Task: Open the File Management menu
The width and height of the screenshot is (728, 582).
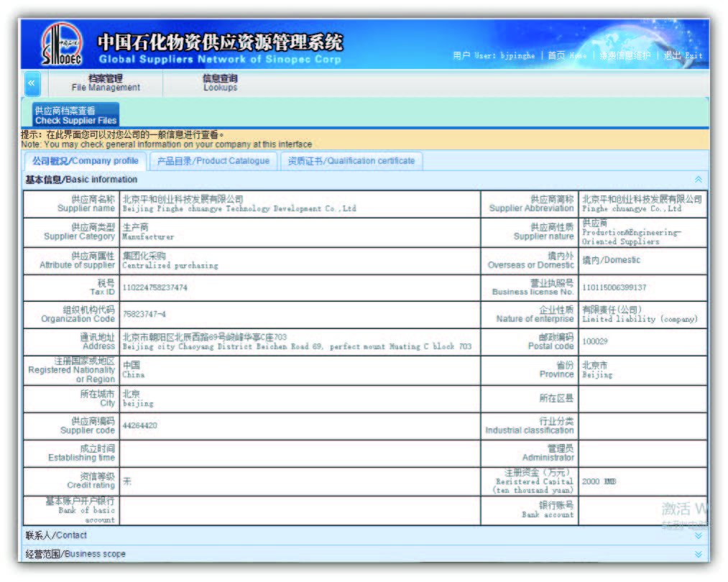Action: pyautogui.click(x=106, y=83)
